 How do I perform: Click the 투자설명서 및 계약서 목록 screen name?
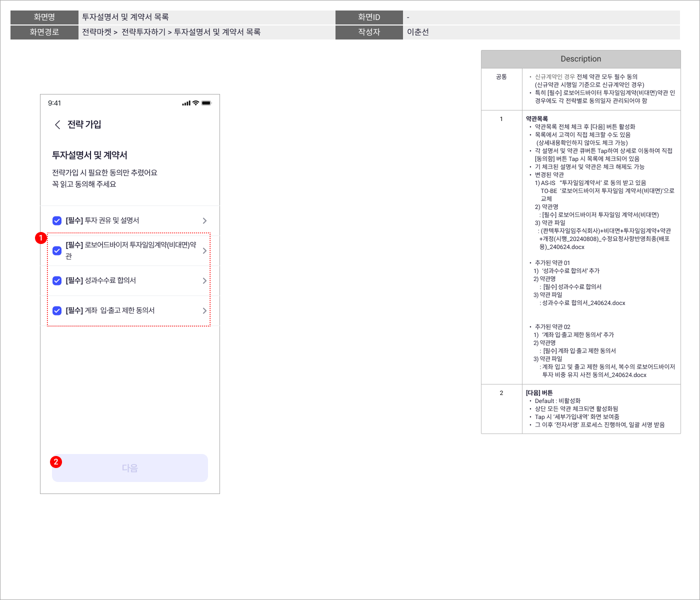tap(125, 17)
